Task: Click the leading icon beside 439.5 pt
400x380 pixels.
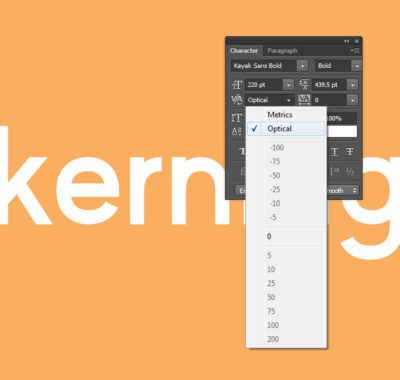Action: 304,85
